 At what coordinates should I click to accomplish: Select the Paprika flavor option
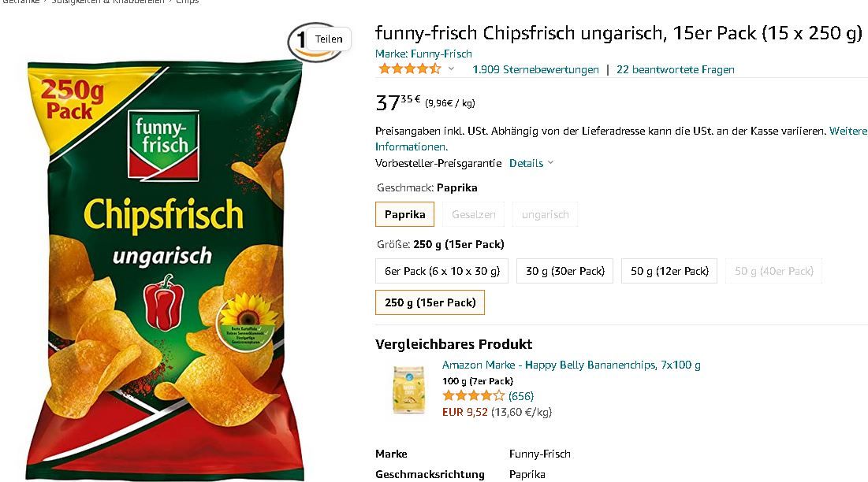[x=404, y=214]
